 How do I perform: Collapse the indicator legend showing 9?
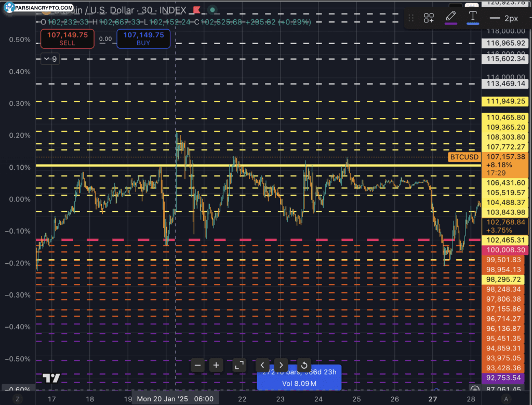pyautogui.click(x=50, y=59)
